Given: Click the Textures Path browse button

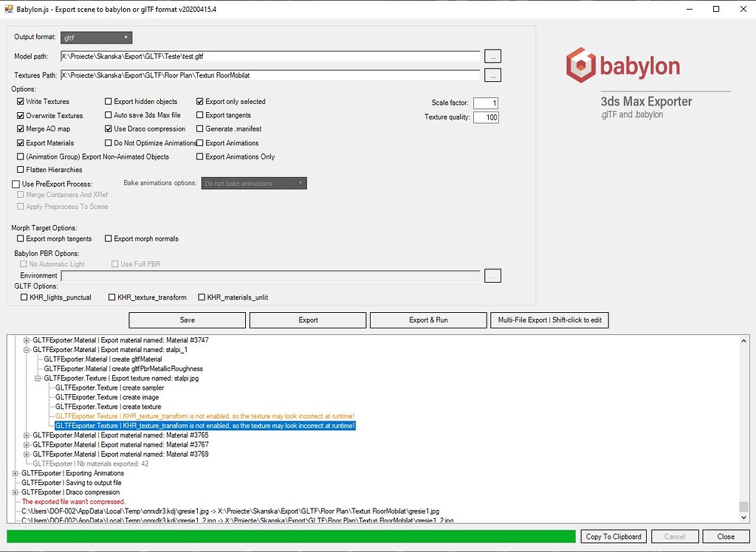Looking at the screenshot, I should 492,74.
